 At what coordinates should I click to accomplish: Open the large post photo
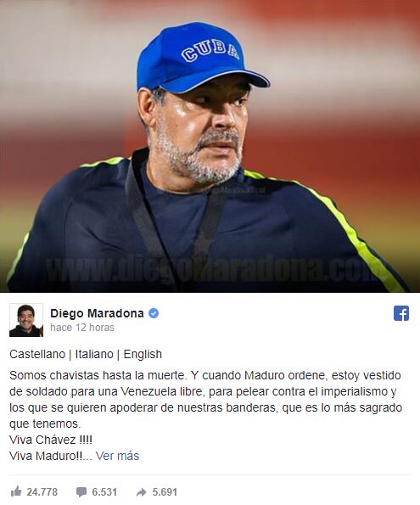210,146
